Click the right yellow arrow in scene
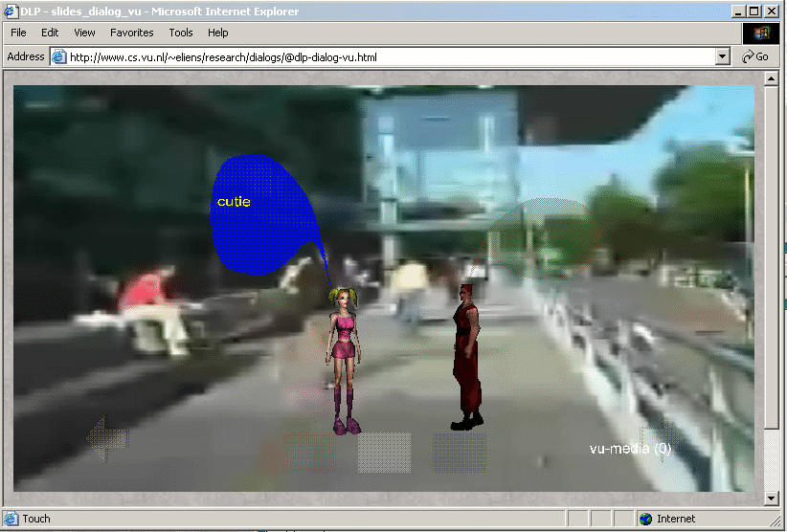The width and height of the screenshot is (787, 532). [x=662, y=435]
